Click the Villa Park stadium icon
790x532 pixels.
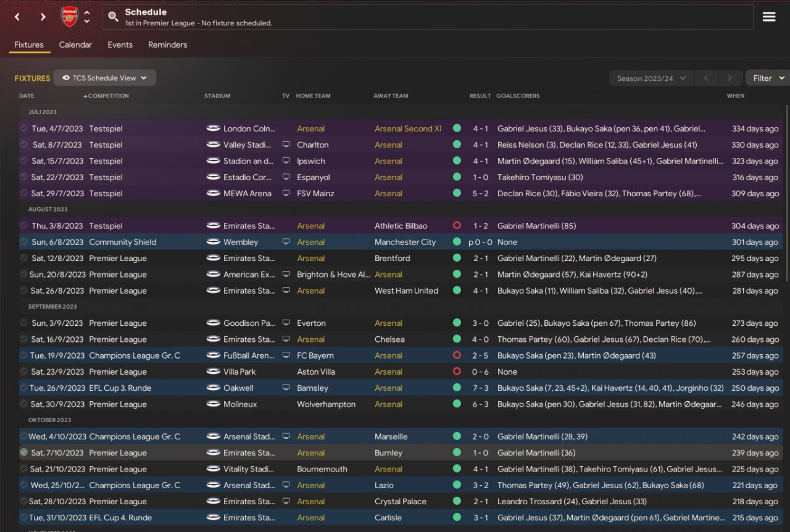[214, 372]
